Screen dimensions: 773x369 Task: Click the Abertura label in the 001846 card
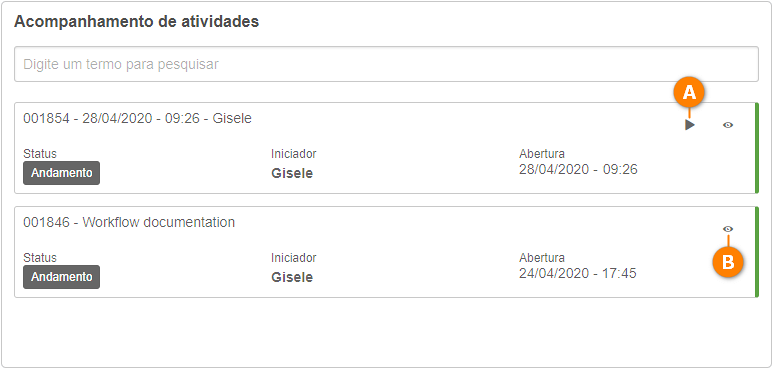pos(542,258)
